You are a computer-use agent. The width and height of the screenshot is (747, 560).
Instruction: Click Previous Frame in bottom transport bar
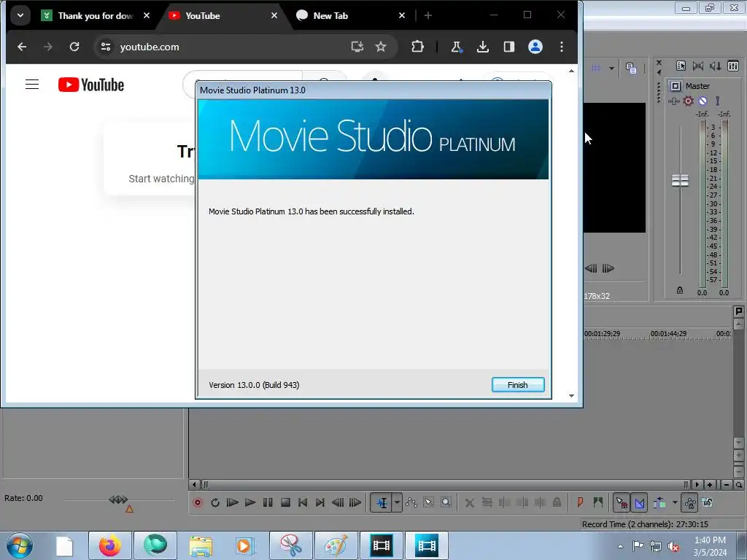coord(338,502)
